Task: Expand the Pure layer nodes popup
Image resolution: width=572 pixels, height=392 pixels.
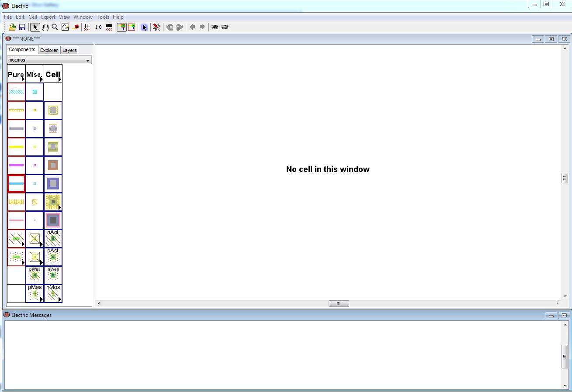Action: click(x=17, y=74)
